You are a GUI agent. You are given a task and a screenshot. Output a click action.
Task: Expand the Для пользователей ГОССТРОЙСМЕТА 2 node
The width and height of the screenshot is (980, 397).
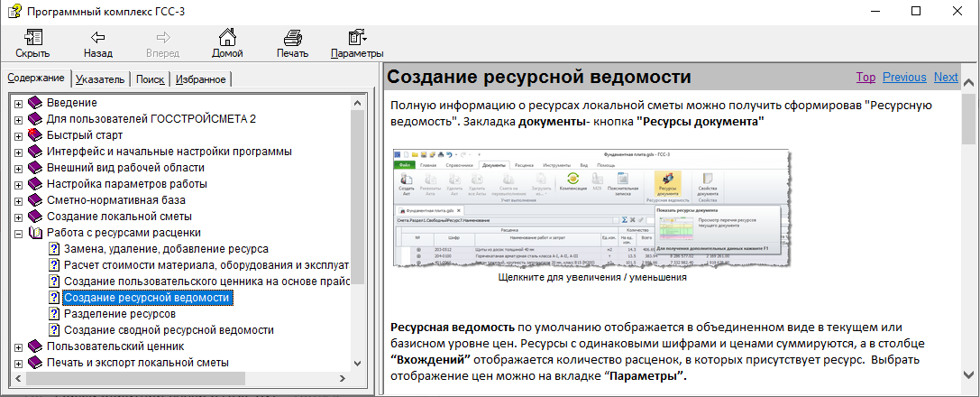[x=19, y=119]
